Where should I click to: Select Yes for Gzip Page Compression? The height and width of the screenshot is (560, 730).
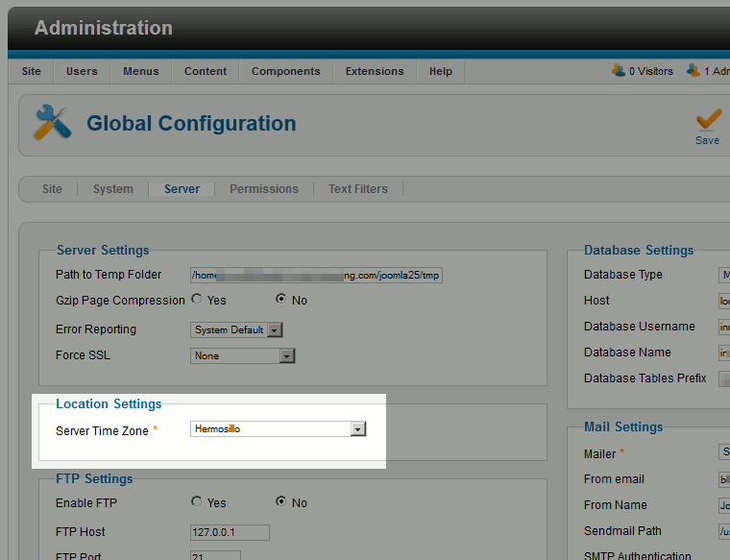(x=197, y=299)
